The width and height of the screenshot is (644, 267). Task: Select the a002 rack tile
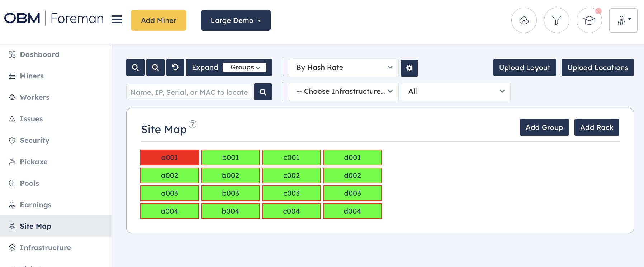click(170, 175)
